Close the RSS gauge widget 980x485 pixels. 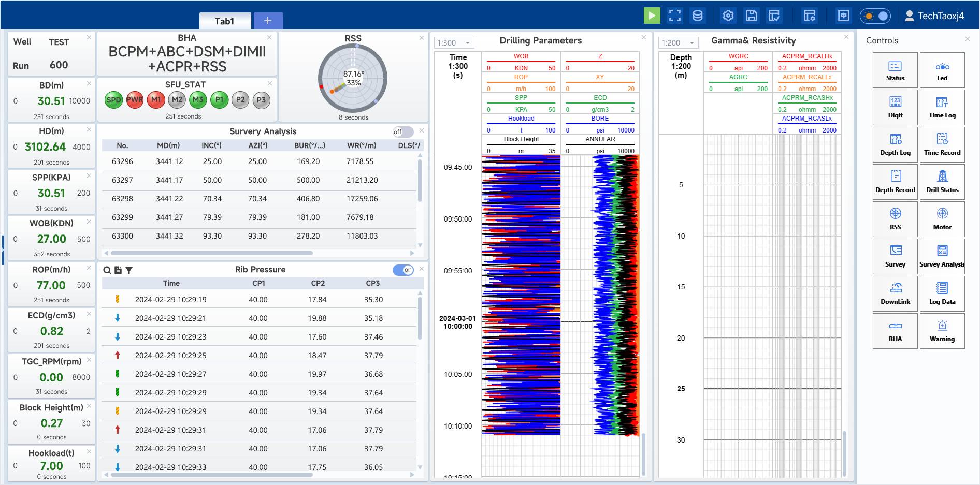point(422,37)
